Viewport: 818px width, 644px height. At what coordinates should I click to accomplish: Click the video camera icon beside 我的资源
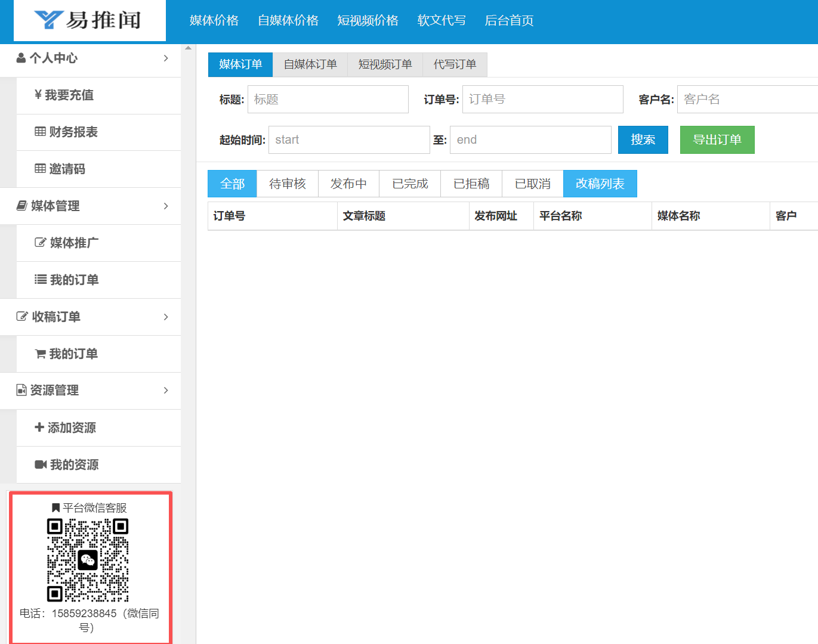point(41,465)
